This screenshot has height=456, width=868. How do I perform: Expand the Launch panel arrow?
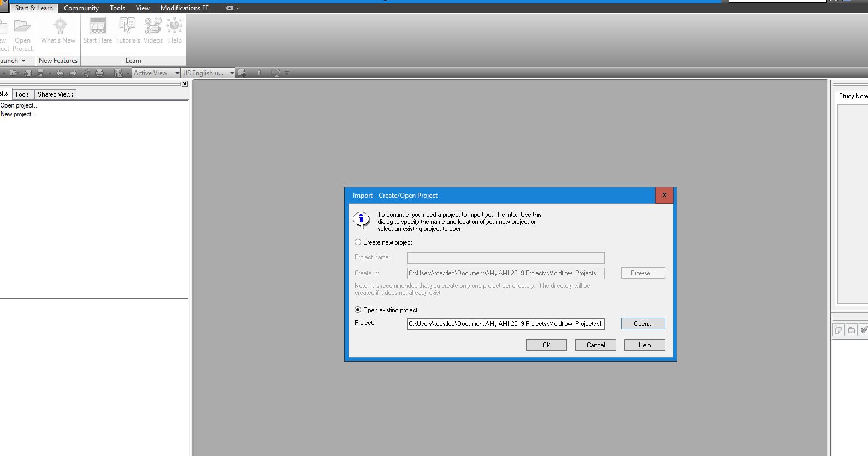pyautogui.click(x=23, y=61)
